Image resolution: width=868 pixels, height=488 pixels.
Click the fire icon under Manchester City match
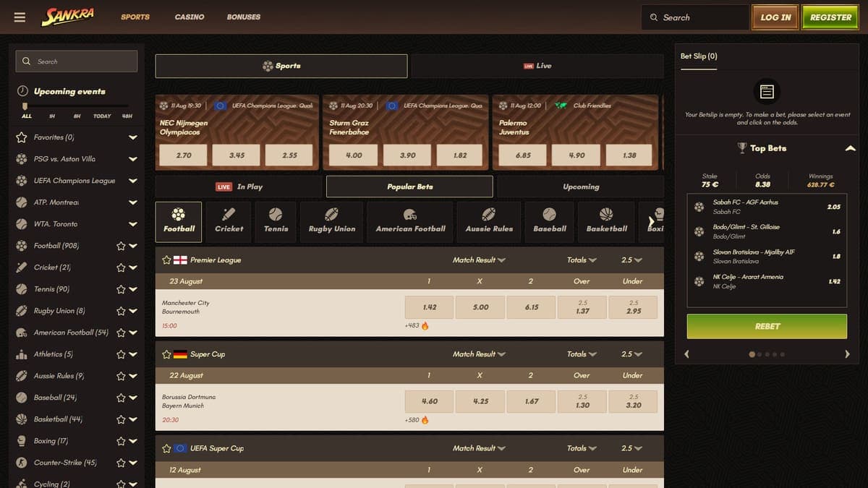tap(425, 326)
